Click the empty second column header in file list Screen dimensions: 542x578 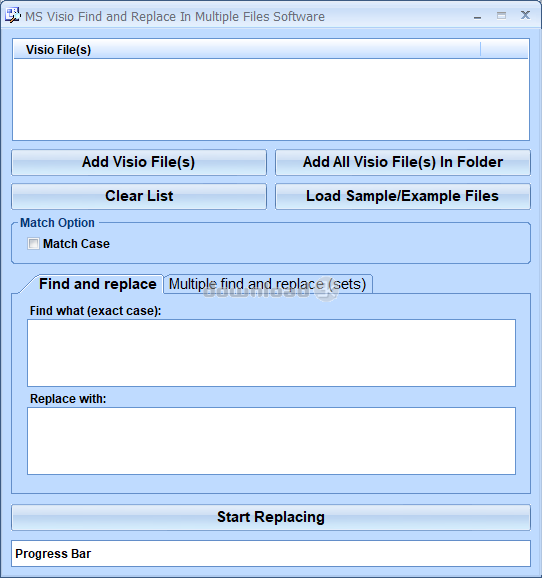pos(504,49)
